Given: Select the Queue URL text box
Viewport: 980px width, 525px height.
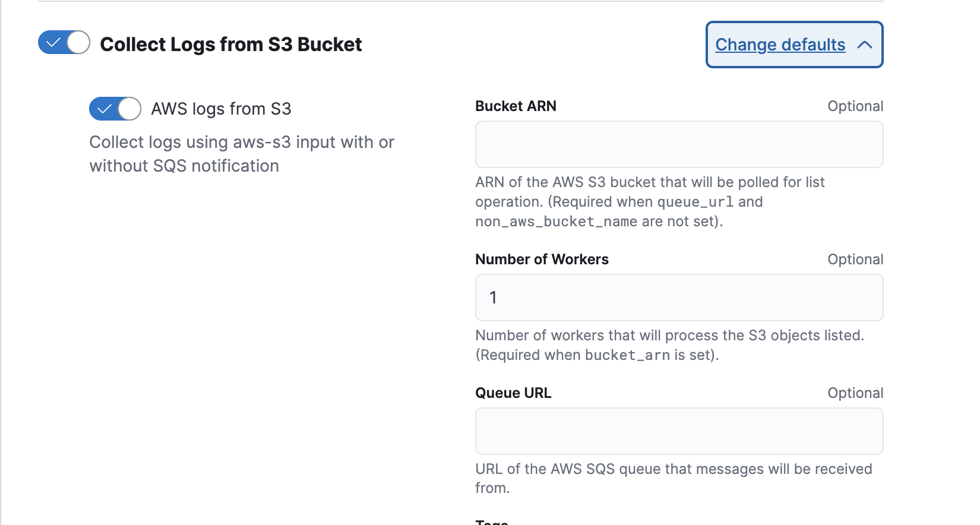Looking at the screenshot, I should click(679, 431).
